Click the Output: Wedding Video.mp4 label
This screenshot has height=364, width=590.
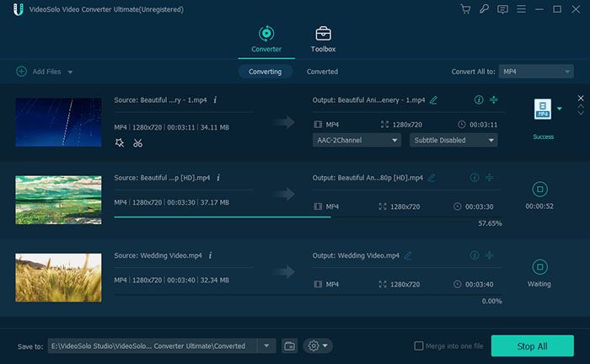[356, 255]
